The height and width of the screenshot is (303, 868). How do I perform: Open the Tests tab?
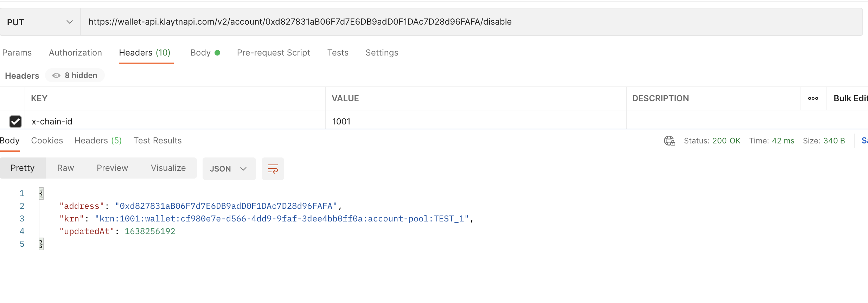(338, 53)
